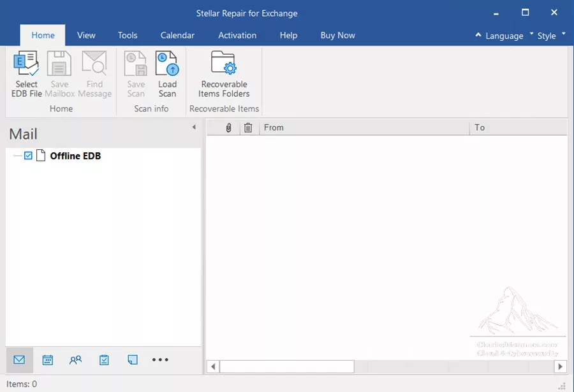Screen dimensions: 574x392
Task: Open the Calendar ribbon tab
Action: coord(177,35)
